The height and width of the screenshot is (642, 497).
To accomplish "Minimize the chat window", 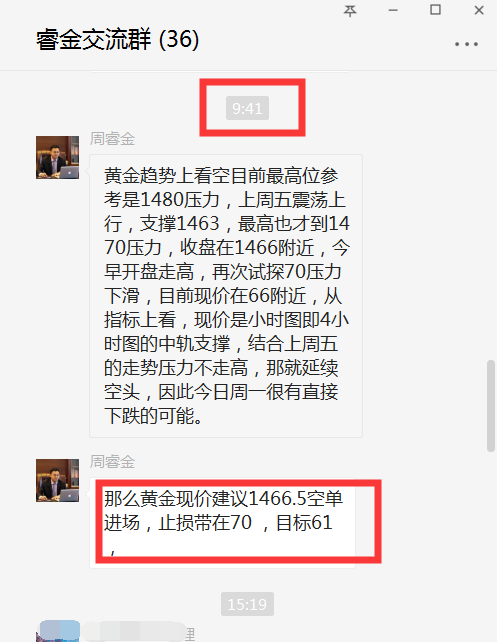I will pyautogui.click(x=393, y=10).
